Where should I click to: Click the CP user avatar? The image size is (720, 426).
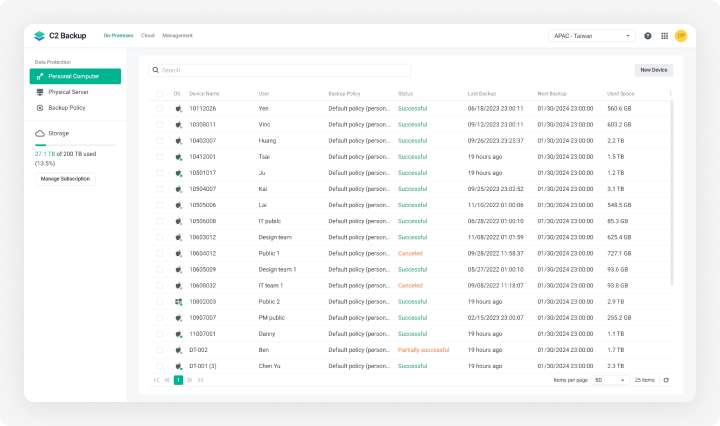point(681,36)
